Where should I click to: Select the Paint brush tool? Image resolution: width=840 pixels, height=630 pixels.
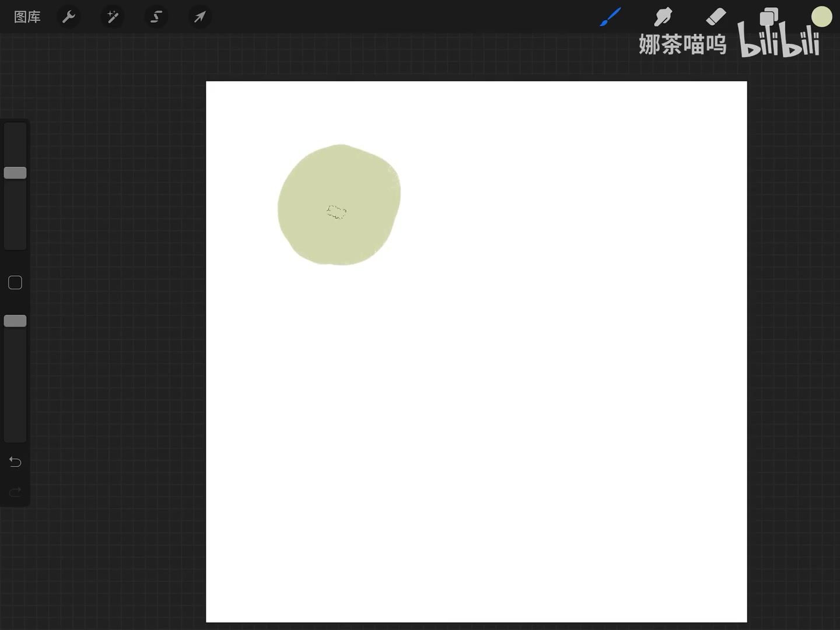(610, 16)
